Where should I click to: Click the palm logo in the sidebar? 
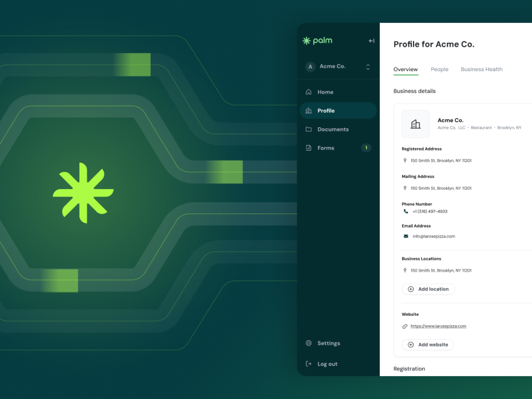click(x=317, y=41)
